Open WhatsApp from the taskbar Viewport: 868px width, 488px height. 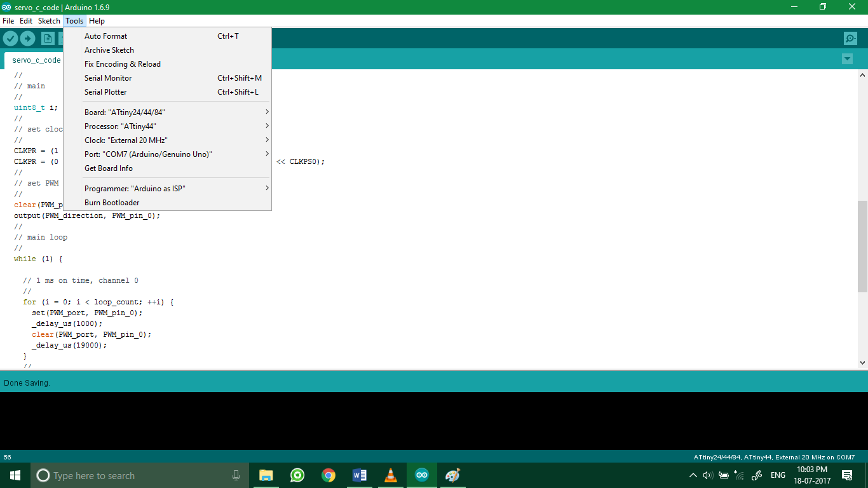(x=297, y=475)
